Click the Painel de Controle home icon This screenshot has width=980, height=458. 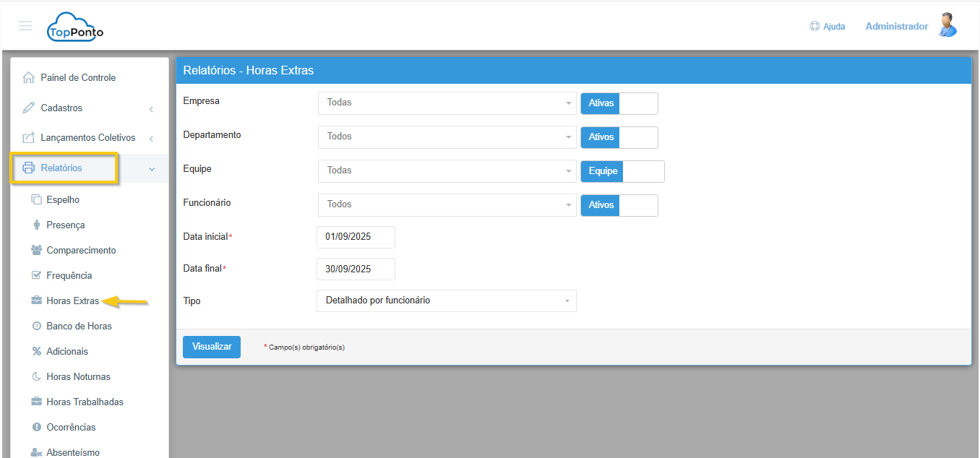coord(29,78)
